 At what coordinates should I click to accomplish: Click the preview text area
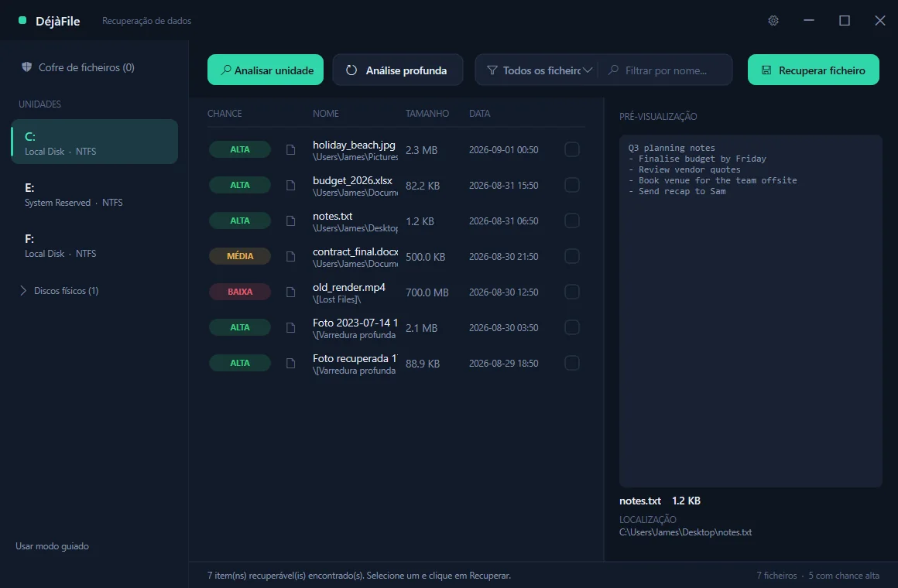[750, 311]
